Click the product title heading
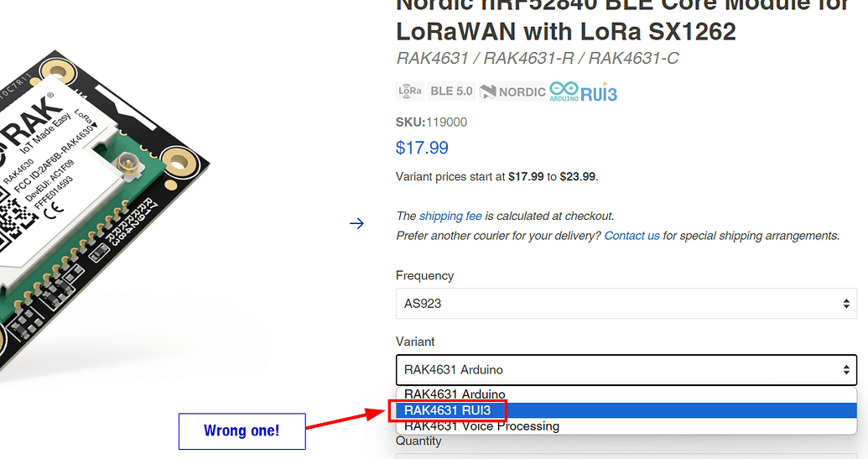Viewport: 868px width, 459px height. point(566,32)
